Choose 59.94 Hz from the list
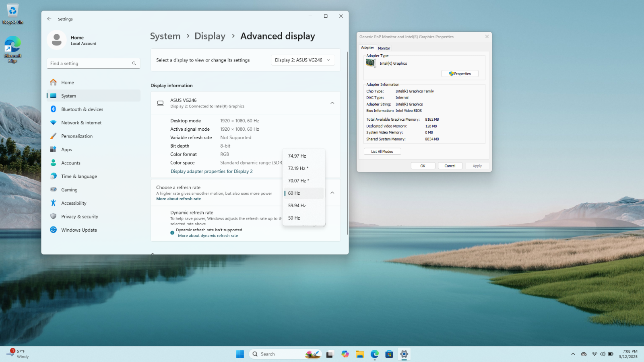 (297, 206)
